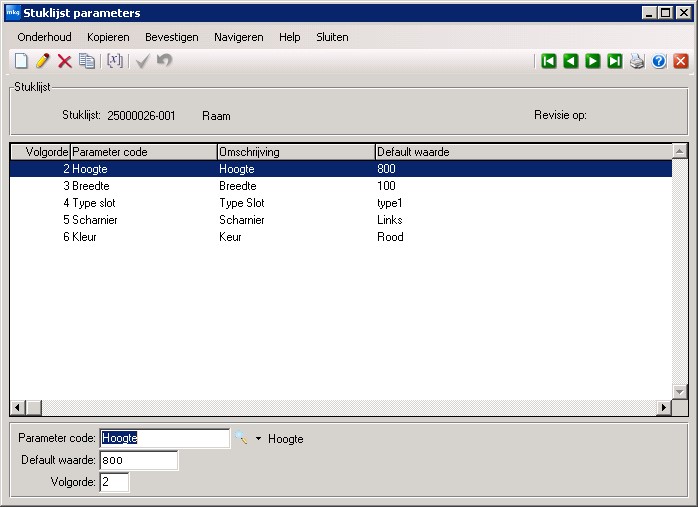Image resolution: width=698 pixels, height=507 pixels.
Task: Open the Onderhoud menu
Action: (x=45, y=37)
